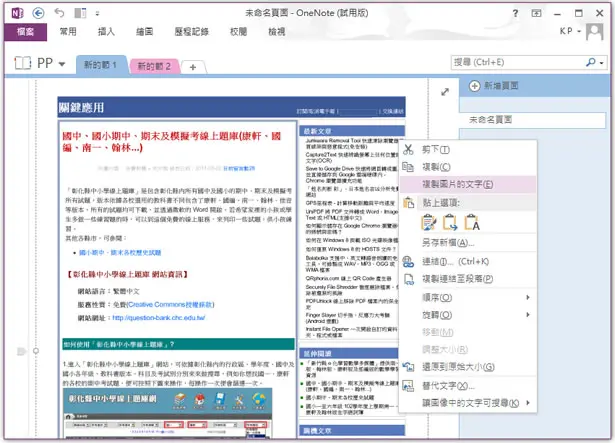Expand the 順序 submenu
The width and height of the screenshot is (615, 443).
point(528,297)
